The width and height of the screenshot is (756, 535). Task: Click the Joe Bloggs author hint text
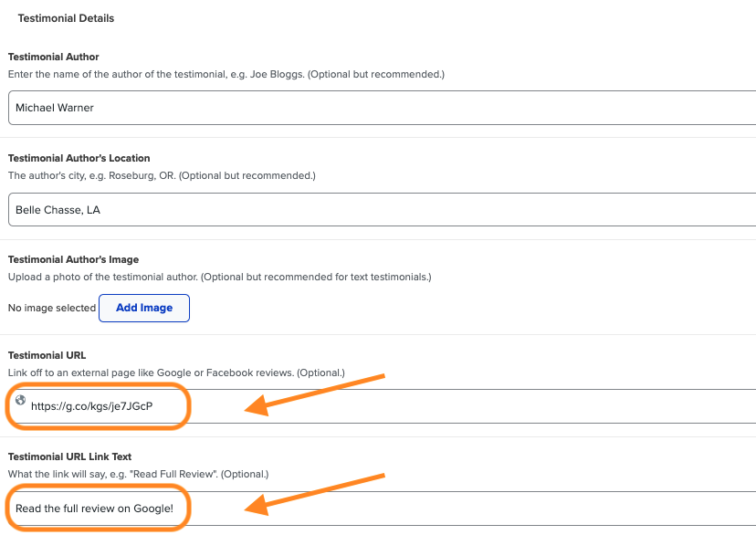(226, 74)
